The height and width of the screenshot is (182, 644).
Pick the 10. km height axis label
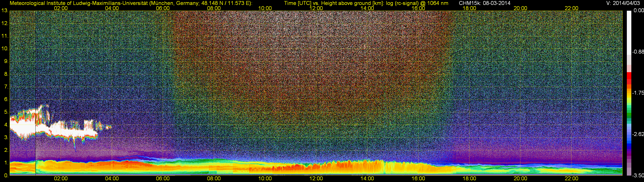coord(5,49)
